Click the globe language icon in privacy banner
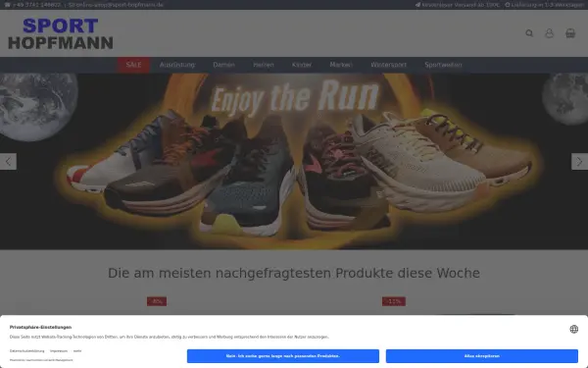 point(573,329)
